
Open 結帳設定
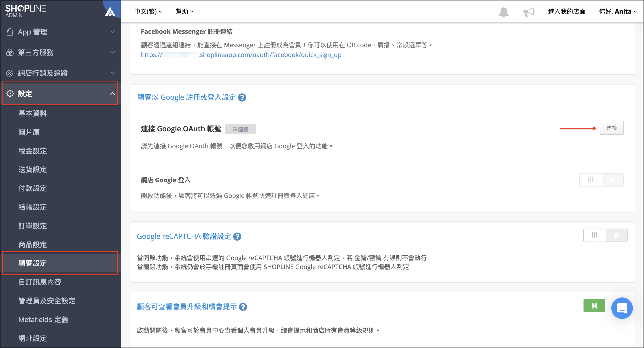tap(32, 207)
